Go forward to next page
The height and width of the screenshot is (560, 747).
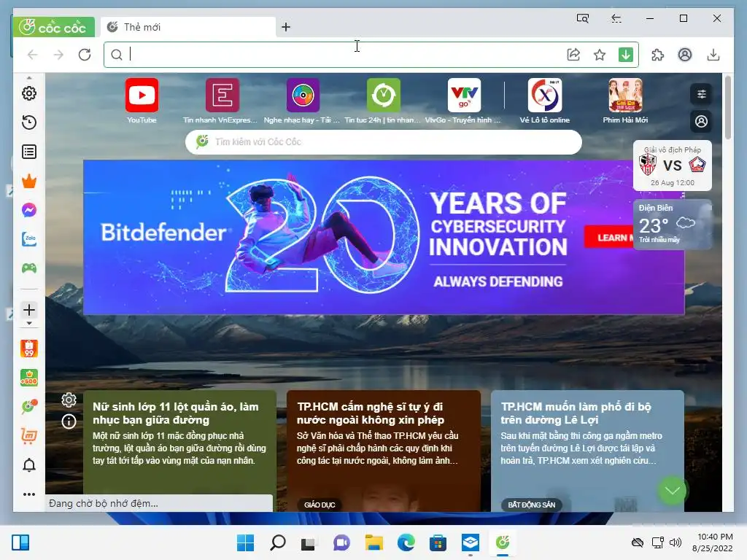[58, 55]
